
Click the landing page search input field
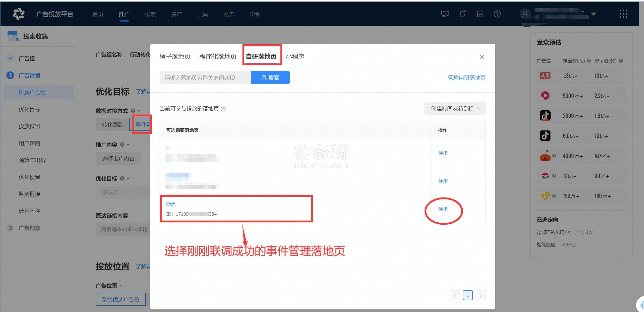click(x=205, y=78)
